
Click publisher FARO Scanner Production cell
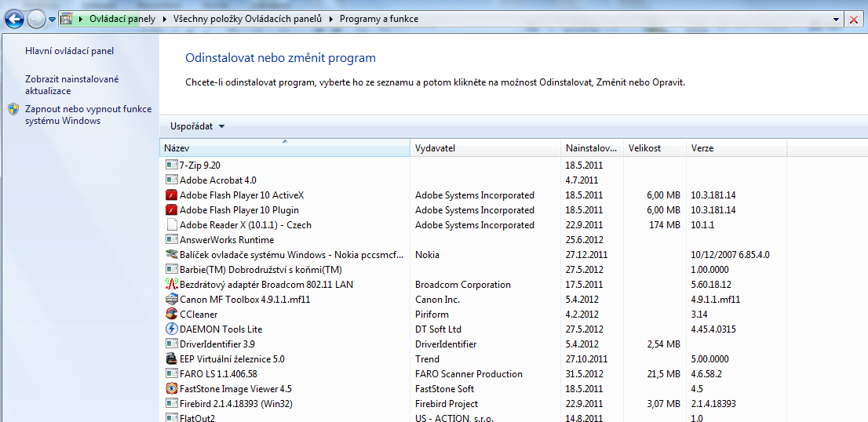pyautogui.click(x=469, y=374)
